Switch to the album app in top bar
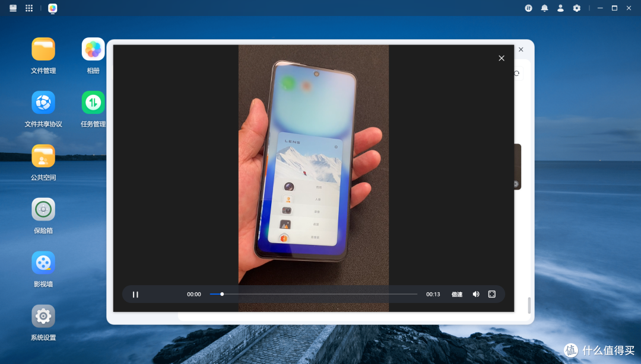641x364 pixels. (52, 8)
